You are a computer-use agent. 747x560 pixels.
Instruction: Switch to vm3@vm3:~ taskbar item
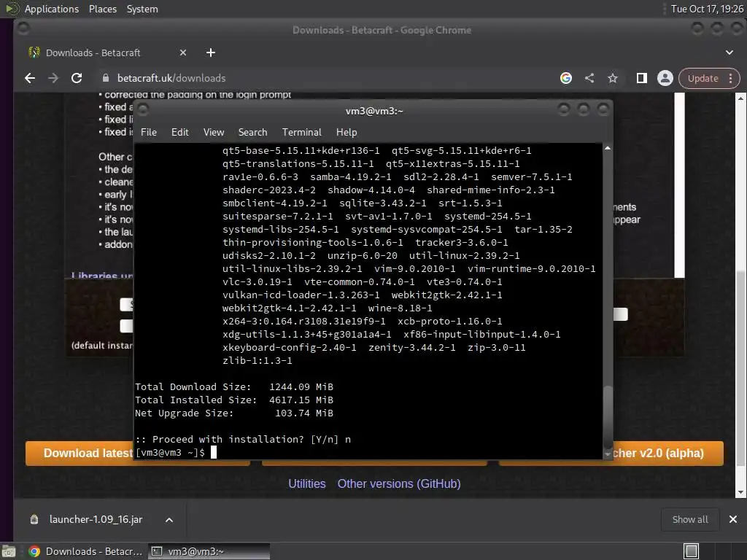(x=209, y=551)
